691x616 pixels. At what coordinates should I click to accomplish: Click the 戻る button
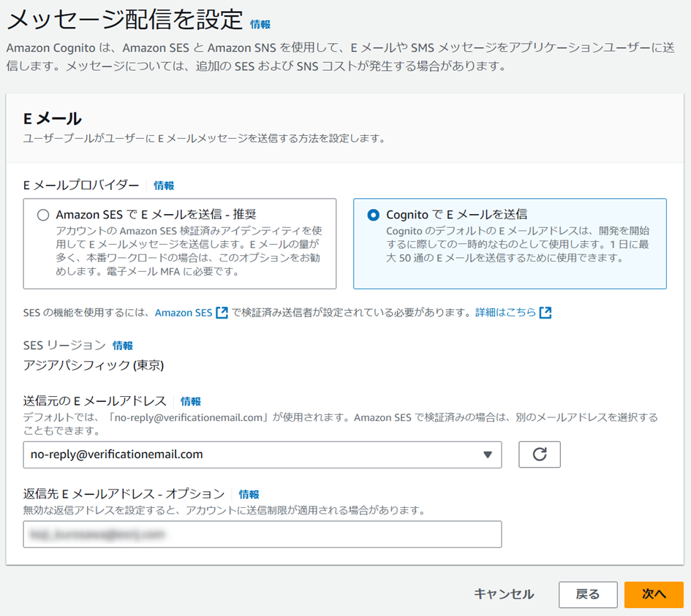point(587,594)
